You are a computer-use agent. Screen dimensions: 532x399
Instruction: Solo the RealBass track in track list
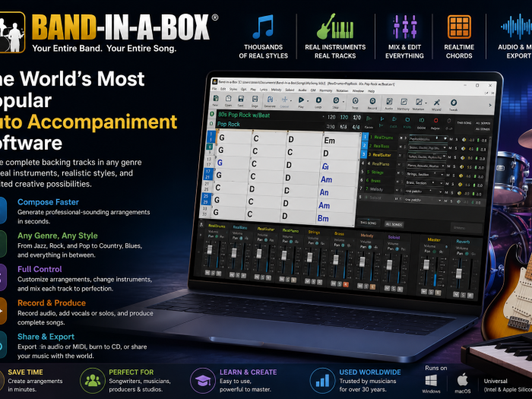pyautogui.click(x=456, y=148)
